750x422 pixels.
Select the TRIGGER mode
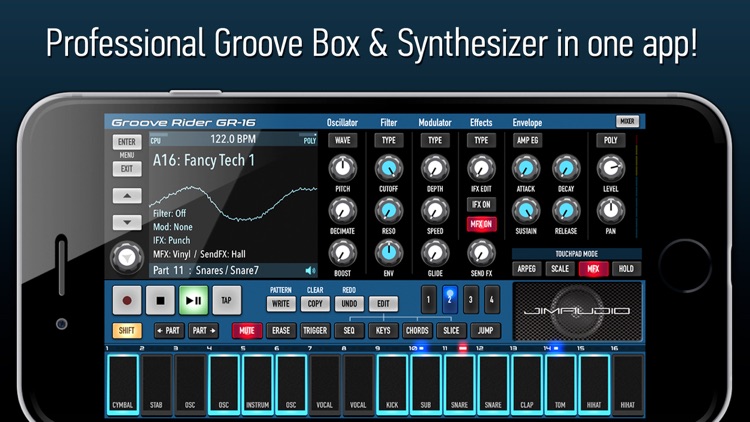pyautogui.click(x=315, y=331)
